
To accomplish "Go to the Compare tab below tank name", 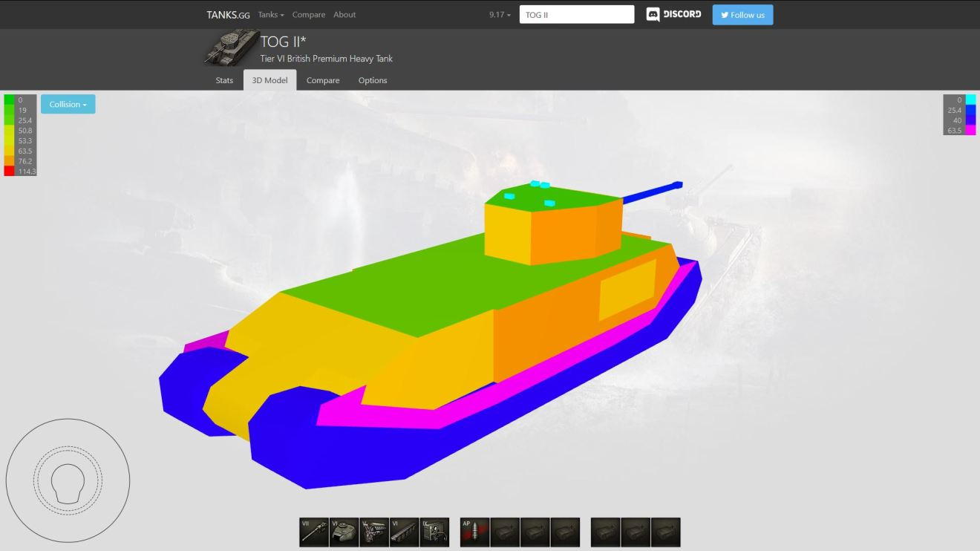I will pyautogui.click(x=323, y=80).
